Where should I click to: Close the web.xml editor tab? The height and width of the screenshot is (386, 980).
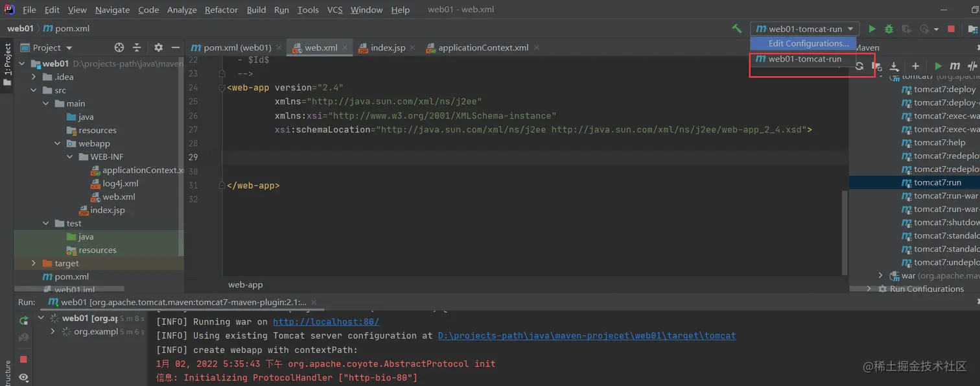point(345,47)
